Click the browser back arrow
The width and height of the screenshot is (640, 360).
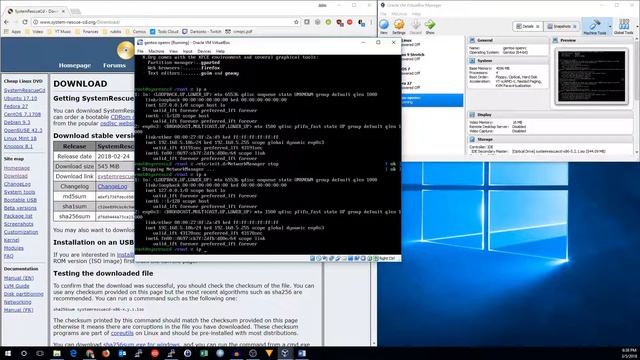[x=6, y=22]
